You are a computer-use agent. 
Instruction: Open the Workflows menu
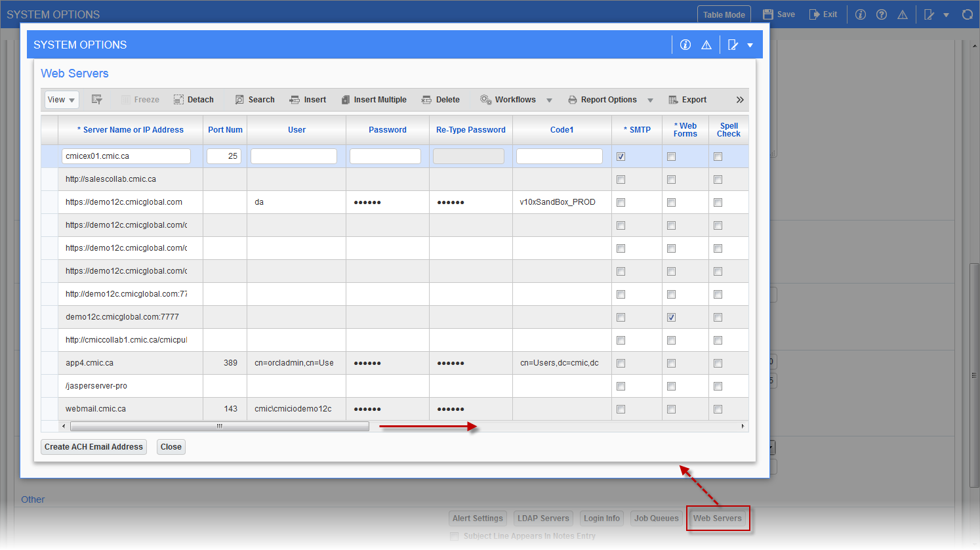[x=508, y=100]
